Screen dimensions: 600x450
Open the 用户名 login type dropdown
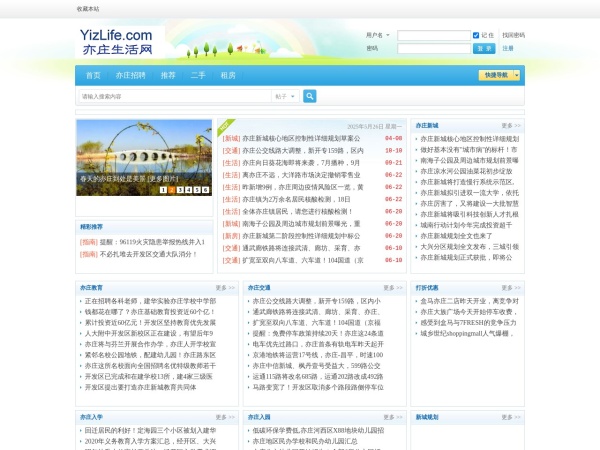tap(378, 35)
